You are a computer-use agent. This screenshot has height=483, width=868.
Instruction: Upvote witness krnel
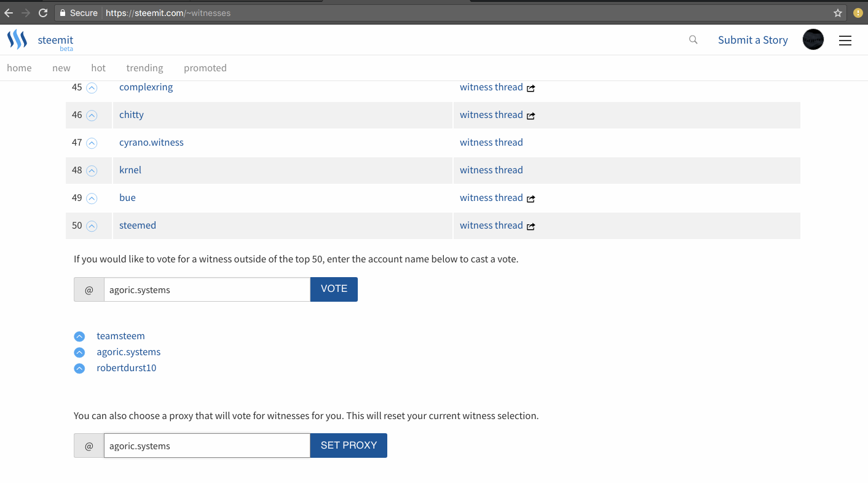92,171
